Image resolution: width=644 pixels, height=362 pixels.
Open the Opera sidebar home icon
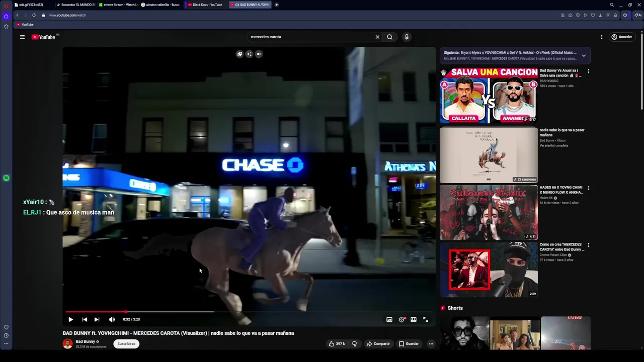point(6,16)
